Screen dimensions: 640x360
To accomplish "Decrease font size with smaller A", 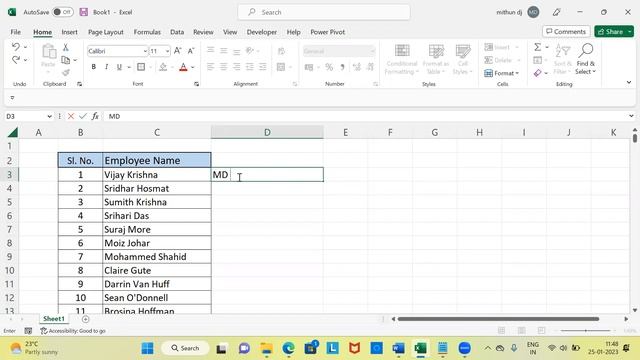I will tap(191, 51).
